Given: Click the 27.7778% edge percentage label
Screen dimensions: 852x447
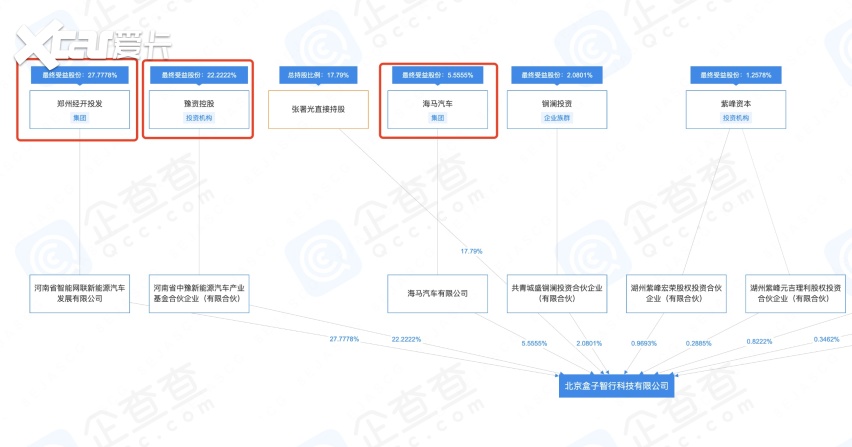Looking at the screenshot, I should pos(344,339).
